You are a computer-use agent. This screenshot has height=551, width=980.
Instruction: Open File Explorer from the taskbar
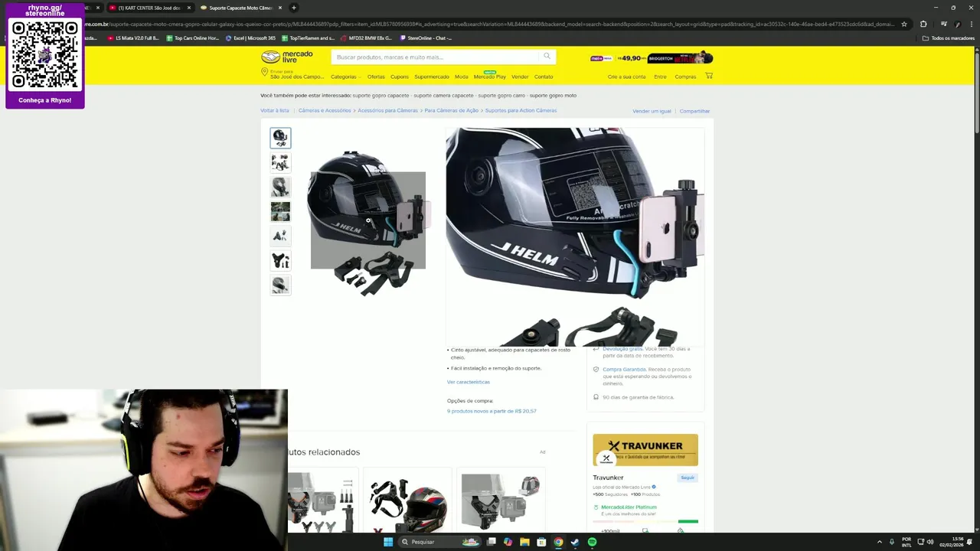(x=524, y=542)
